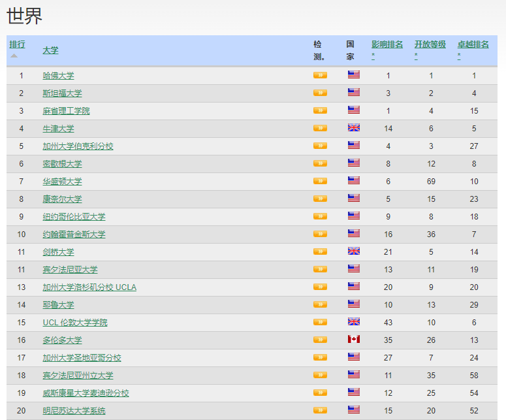This screenshot has height=420, width=506.
Task: Open the 加州大学洛杉矶分校 UCLA link
Action: [x=89, y=287]
